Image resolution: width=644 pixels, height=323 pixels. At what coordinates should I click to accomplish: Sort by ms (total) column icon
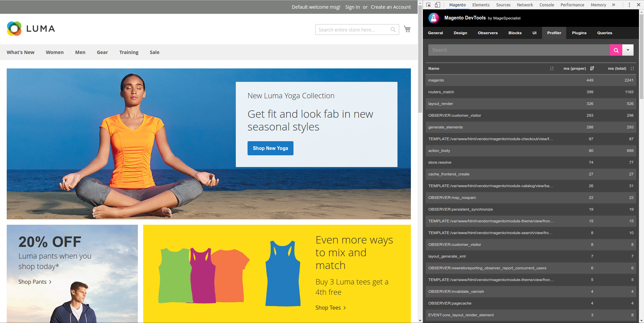tap(632, 68)
